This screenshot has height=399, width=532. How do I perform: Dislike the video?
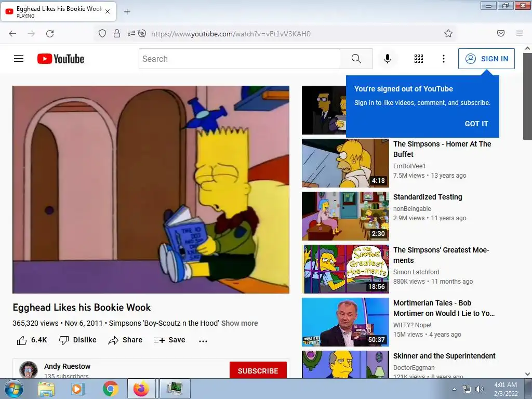[x=78, y=340]
